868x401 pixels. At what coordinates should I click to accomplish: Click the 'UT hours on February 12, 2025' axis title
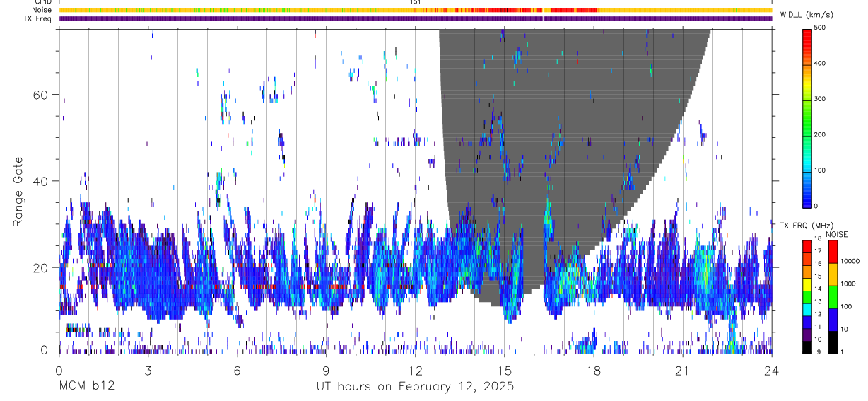(x=415, y=387)
